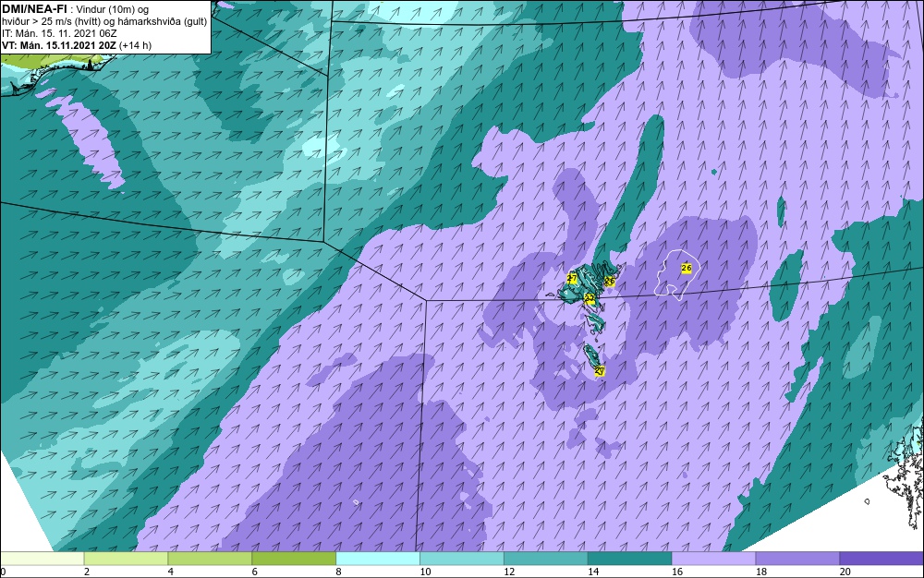Click the 2–4 m/s light green legend swatch
The image size is (924, 578).
126,559
